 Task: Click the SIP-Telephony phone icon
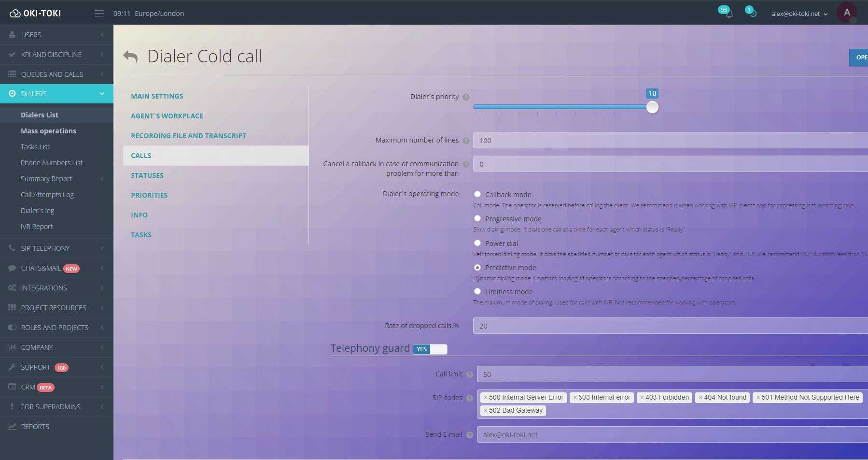12,248
